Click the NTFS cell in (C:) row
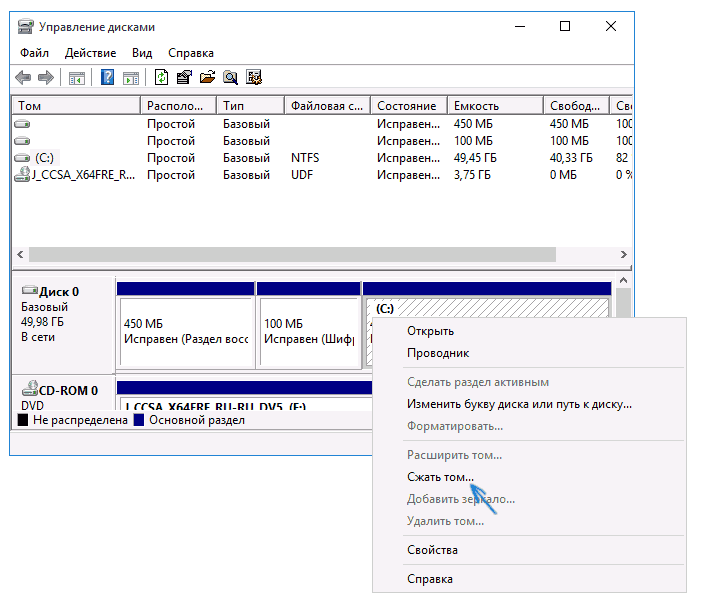The image size is (703, 602). coord(305,158)
